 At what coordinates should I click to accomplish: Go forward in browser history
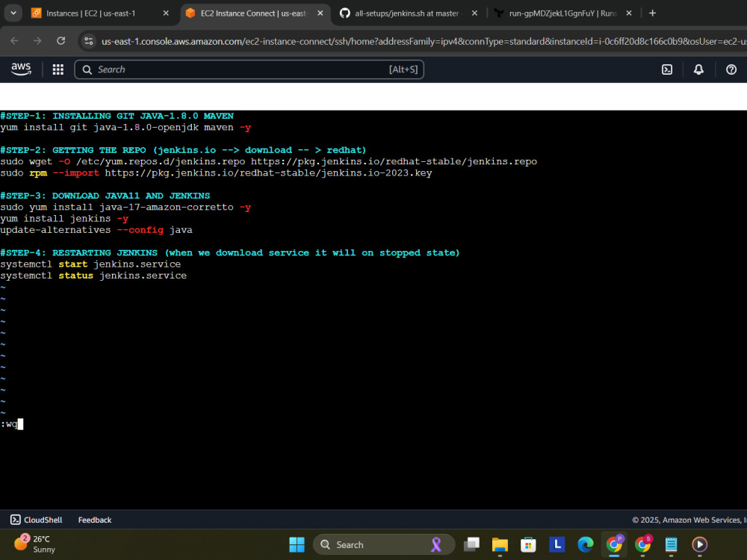(x=37, y=41)
